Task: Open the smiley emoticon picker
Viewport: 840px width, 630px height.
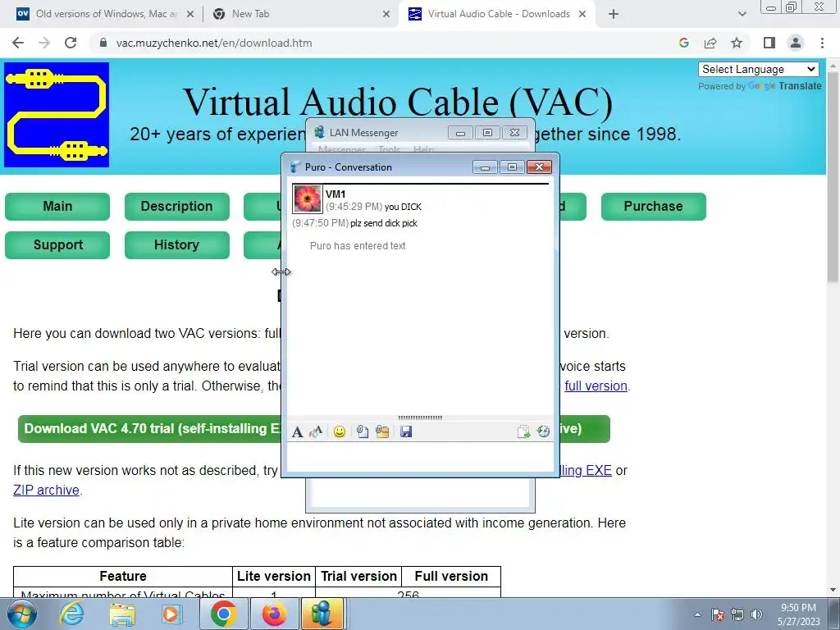Action: (x=339, y=431)
